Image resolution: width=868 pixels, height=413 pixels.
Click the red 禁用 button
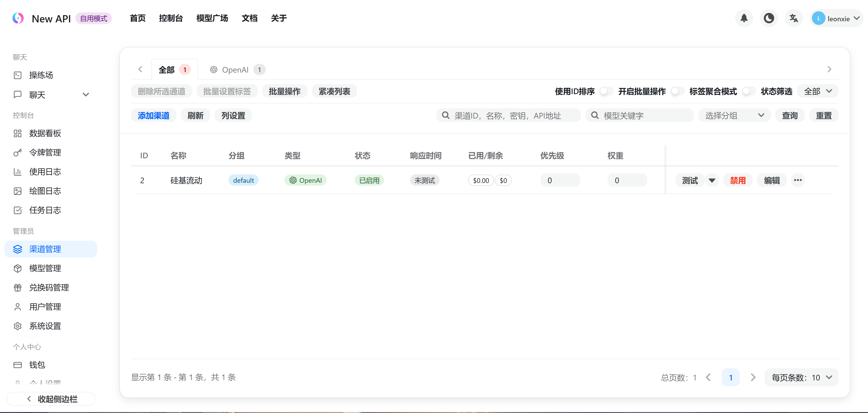[x=738, y=180]
